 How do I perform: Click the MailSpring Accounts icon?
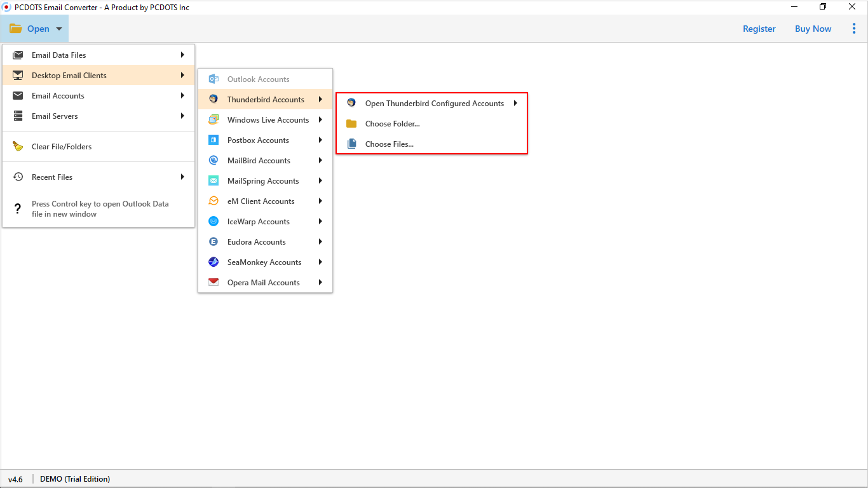tap(214, 181)
